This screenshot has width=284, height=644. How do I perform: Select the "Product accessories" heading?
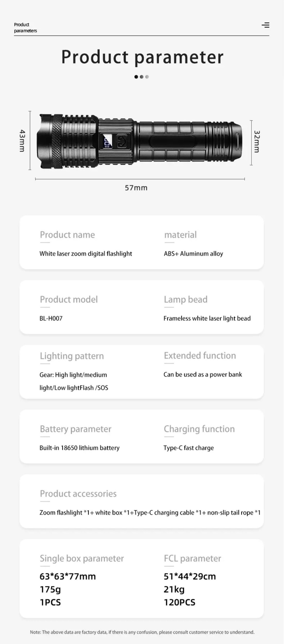[x=78, y=493]
